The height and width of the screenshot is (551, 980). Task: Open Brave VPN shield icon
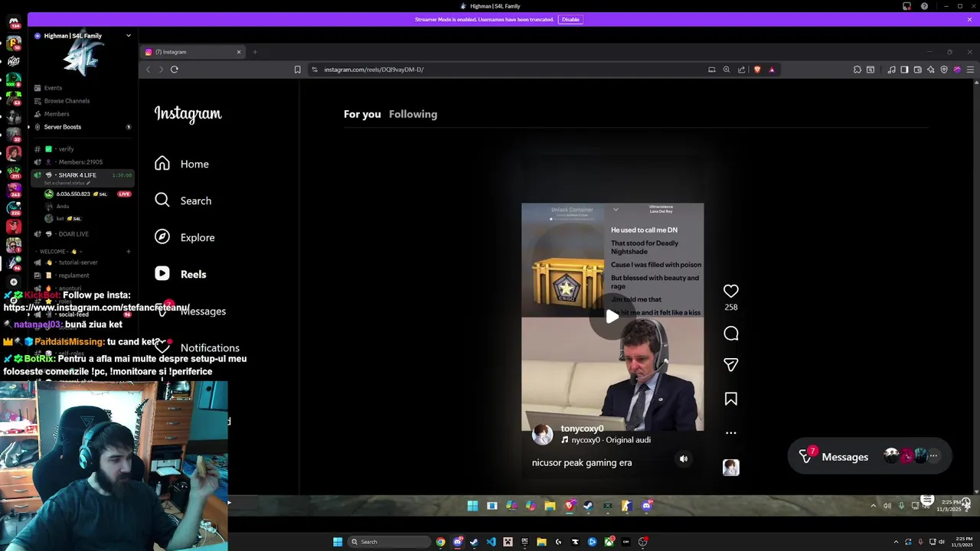pos(944,70)
